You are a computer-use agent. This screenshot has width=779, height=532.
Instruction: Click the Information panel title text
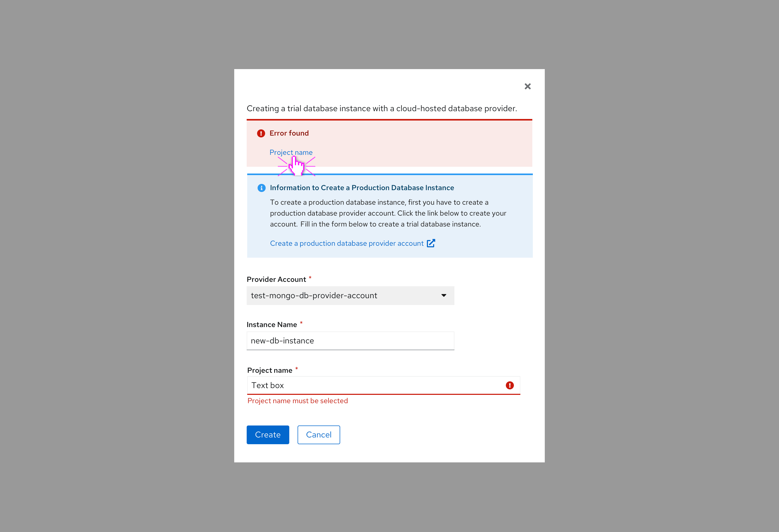[x=362, y=187]
